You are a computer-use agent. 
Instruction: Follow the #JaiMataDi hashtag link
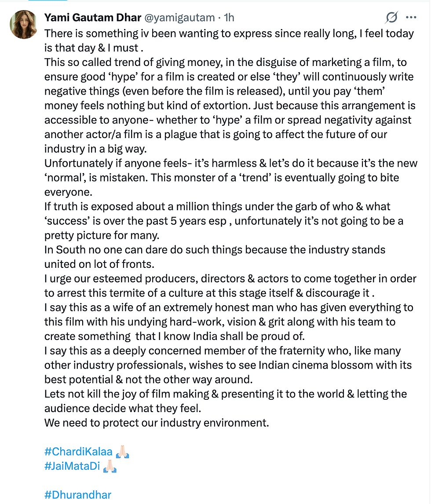73,466
